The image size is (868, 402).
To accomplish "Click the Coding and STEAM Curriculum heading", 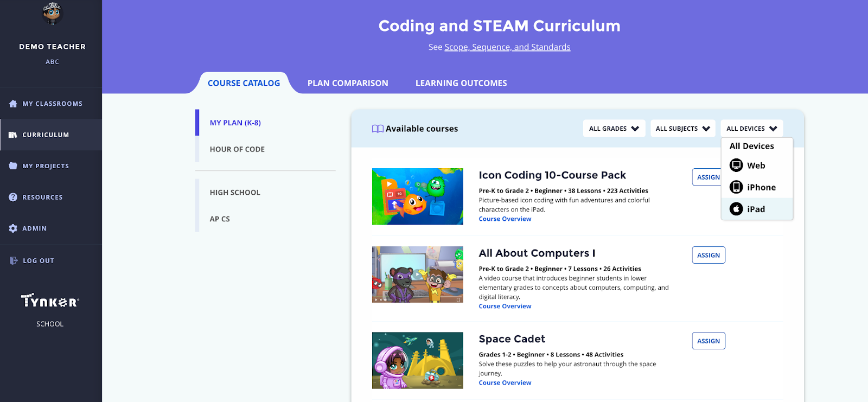I will click(x=499, y=26).
